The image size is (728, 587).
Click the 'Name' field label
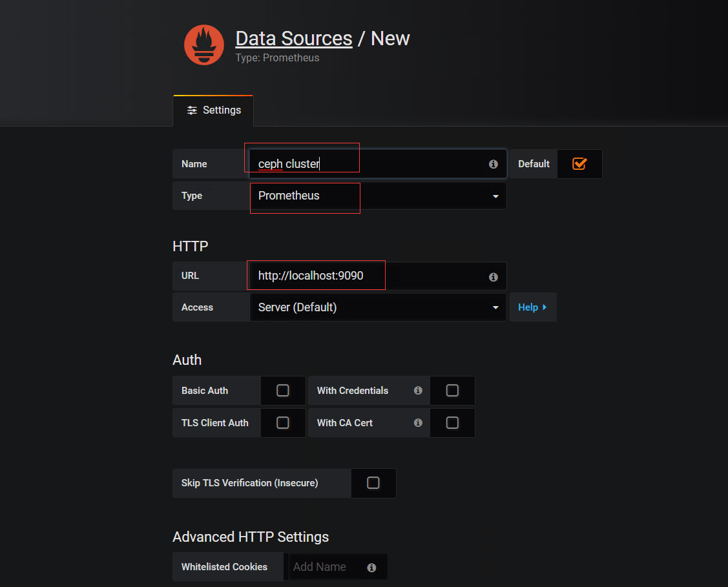coord(194,164)
